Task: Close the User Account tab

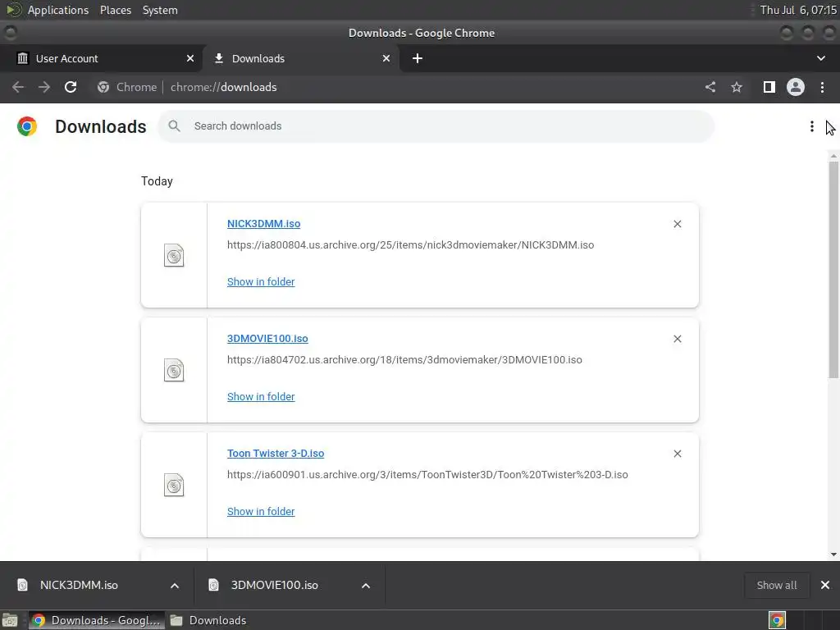Action: pos(190,58)
